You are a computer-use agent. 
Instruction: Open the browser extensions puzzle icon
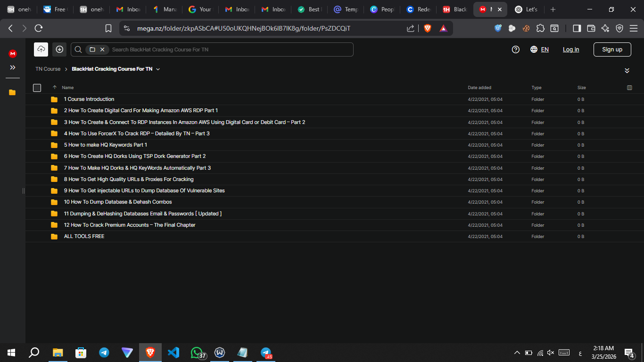541,28
